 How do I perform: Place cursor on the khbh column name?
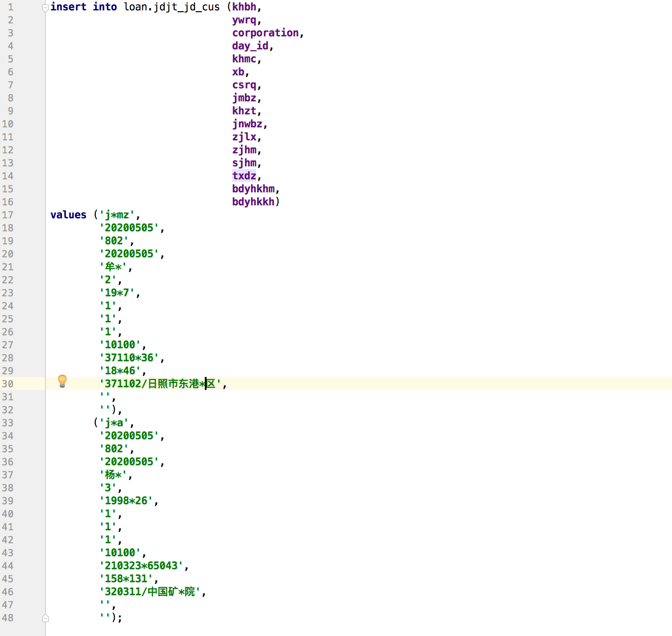click(244, 7)
